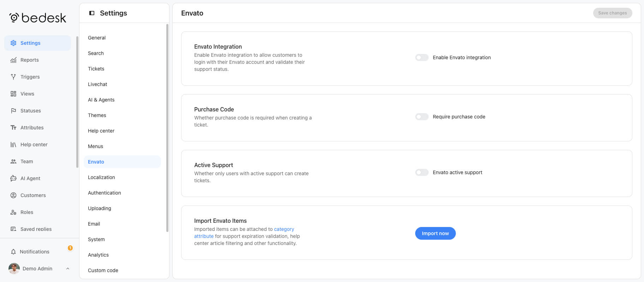Click the Attributes text icon
The width and height of the screenshot is (644, 282).
point(13,128)
